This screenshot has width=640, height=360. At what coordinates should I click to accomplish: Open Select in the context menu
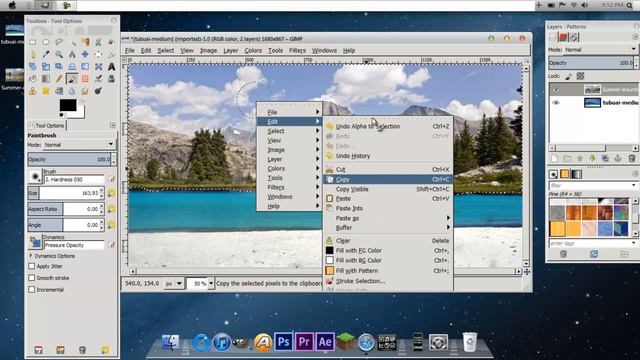pyautogui.click(x=289, y=131)
